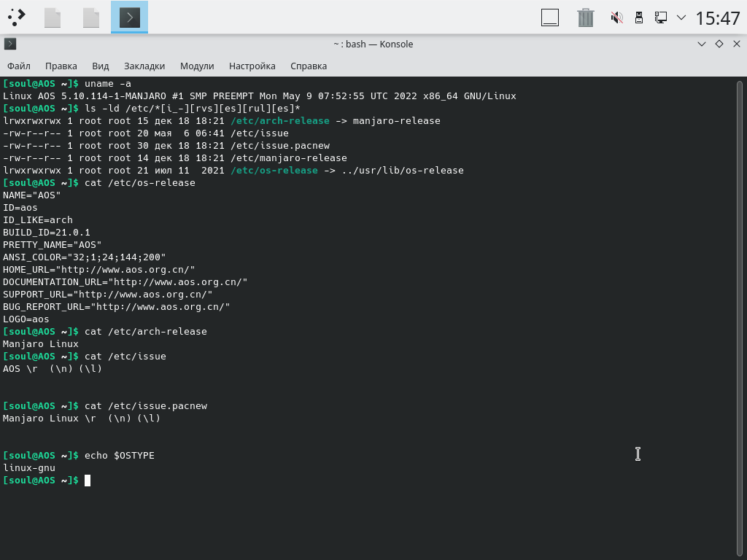Click the 'LOGO=aos' line
The width and height of the screenshot is (747, 560).
pos(26,319)
